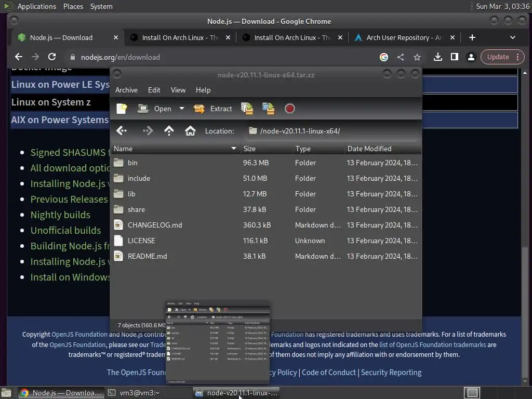Select the share folder icon
The width and height of the screenshot is (532, 399).
[x=118, y=209]
